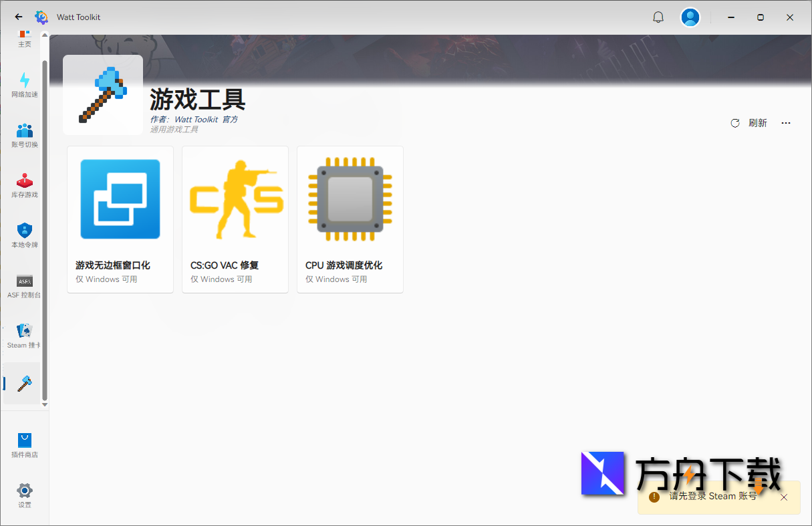Click the Watt Toolkit logo
812x526 pixels.
(x=41, y=17)
